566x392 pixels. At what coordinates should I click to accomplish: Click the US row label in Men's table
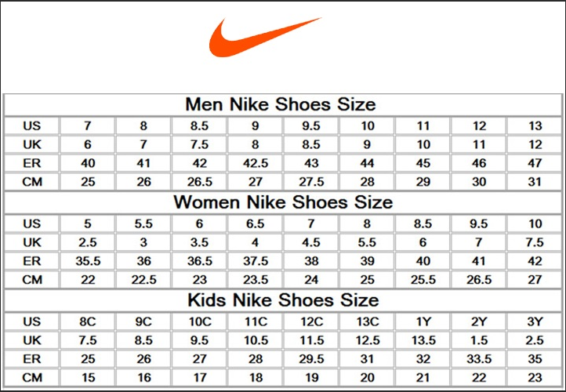[x=31, y=125]
